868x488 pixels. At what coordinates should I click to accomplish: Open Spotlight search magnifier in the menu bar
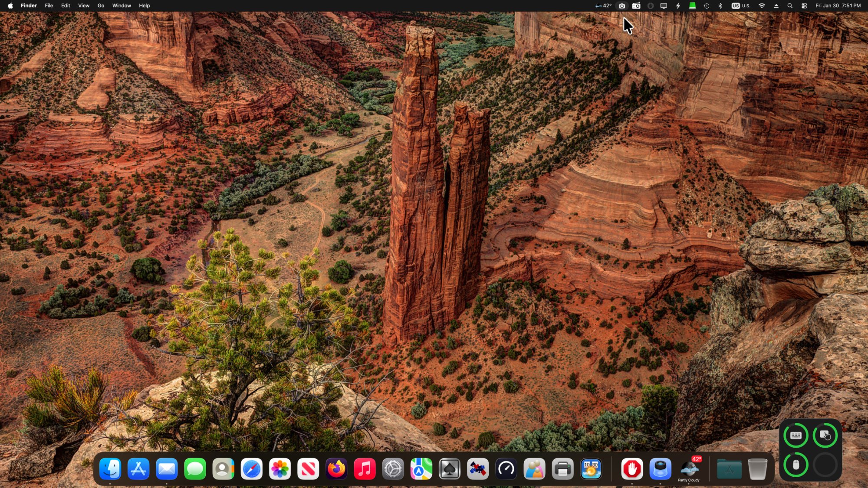(x=790, y=6)
